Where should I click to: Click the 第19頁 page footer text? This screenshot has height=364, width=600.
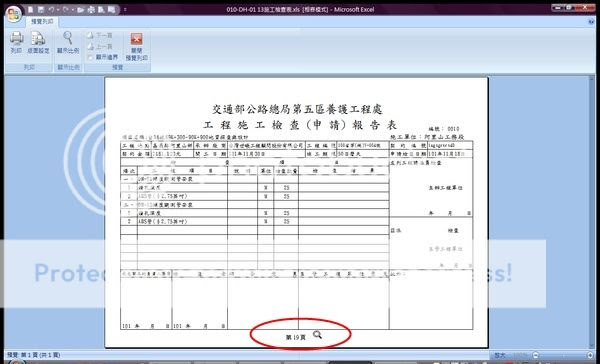(x=296, y=337)
